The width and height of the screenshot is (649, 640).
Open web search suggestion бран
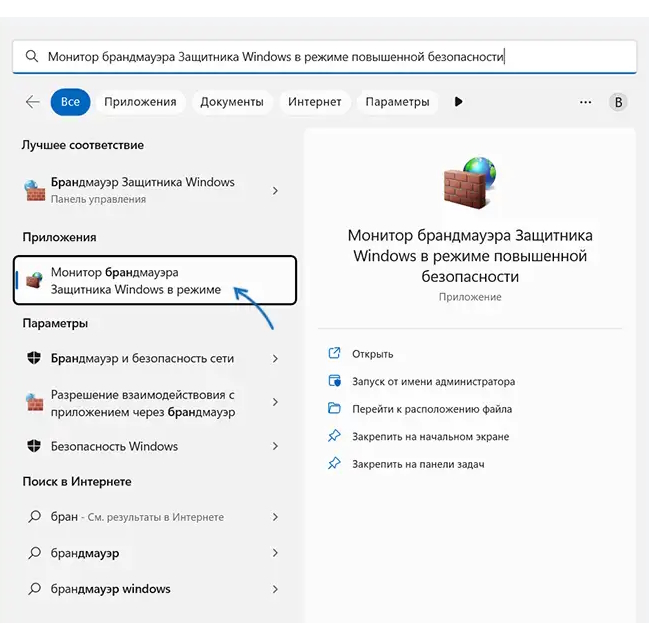pos(155,517)
